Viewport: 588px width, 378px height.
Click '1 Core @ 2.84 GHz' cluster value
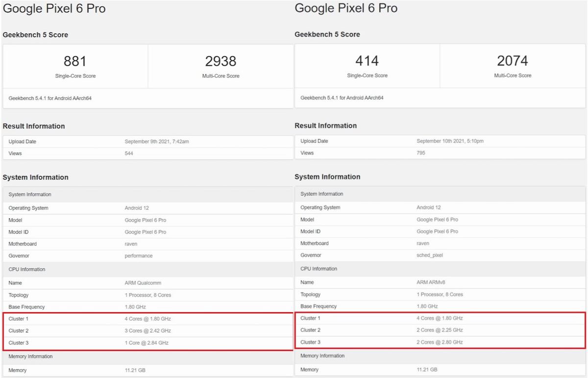click(x=147, y=343)
